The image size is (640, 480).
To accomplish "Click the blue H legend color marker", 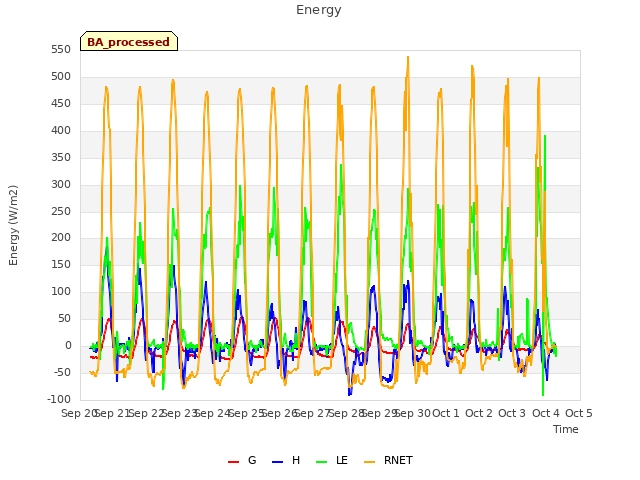I will (x=277, y=462).
